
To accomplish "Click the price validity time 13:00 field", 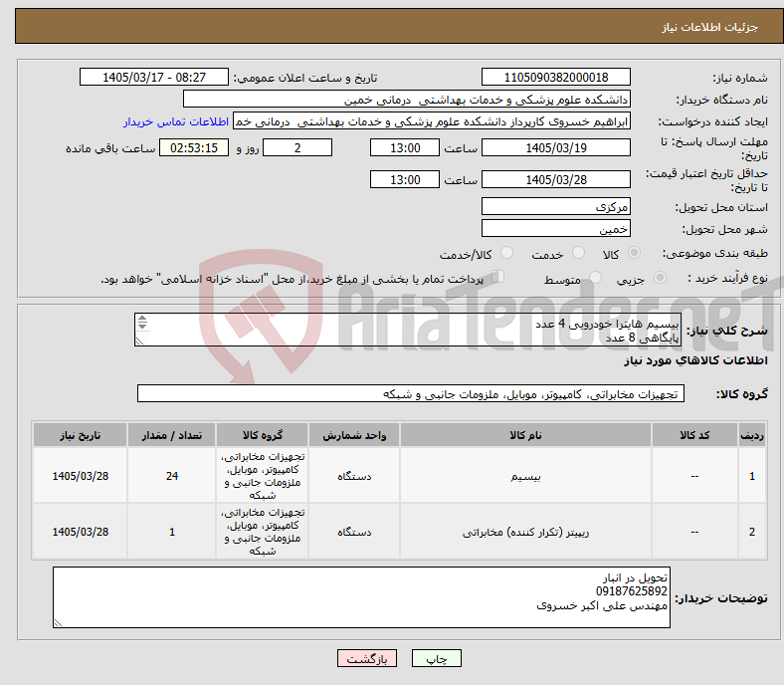I will [405, 179].
